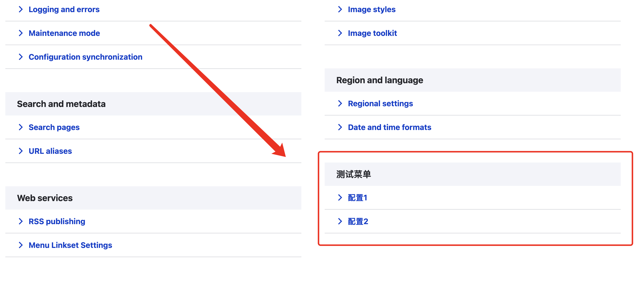Image resolution: width=644 pixels, height=294 pixels.
Task: Open the 配置2 link
Action: pos(358,221)
